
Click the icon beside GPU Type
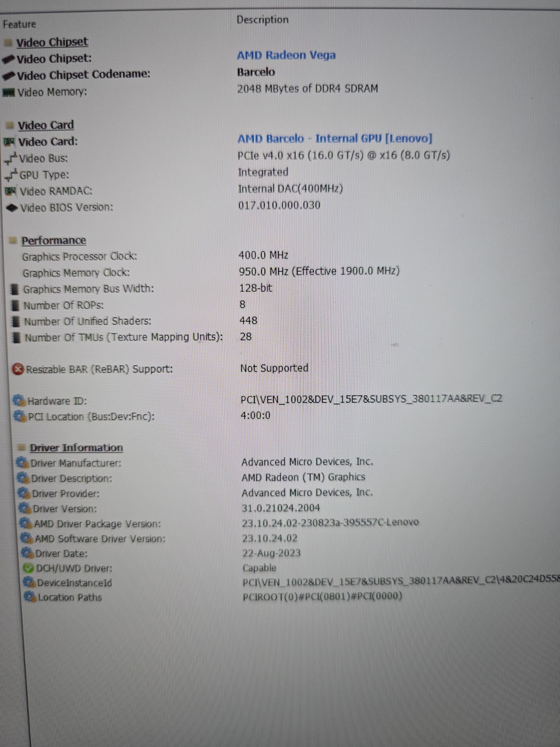12,175
